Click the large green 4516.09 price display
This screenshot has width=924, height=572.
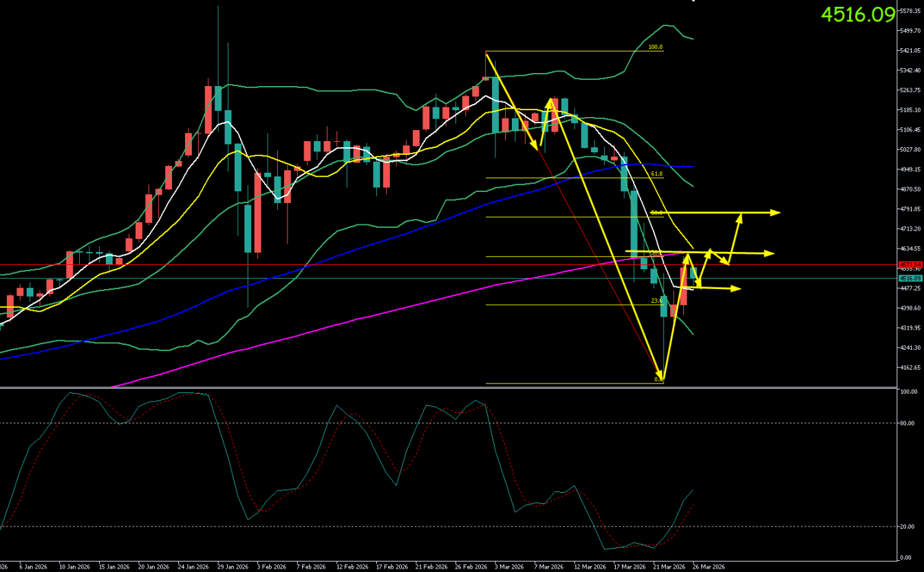coord(858,14)
